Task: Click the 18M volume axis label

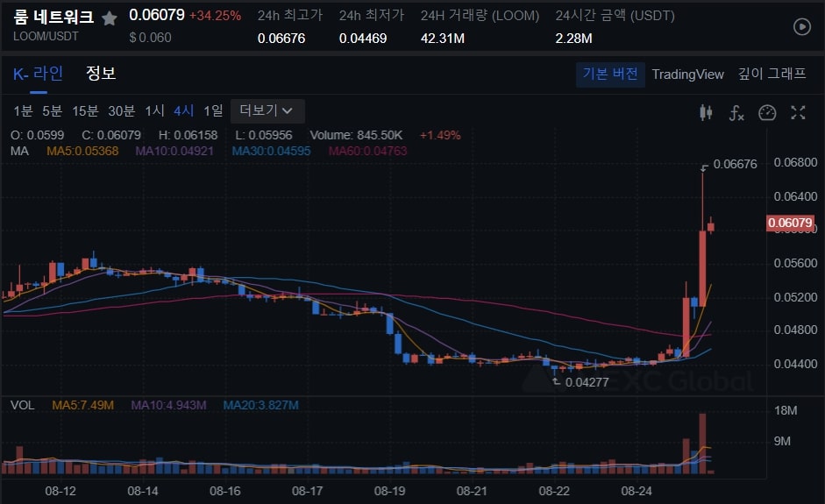Action: [786, 411]
